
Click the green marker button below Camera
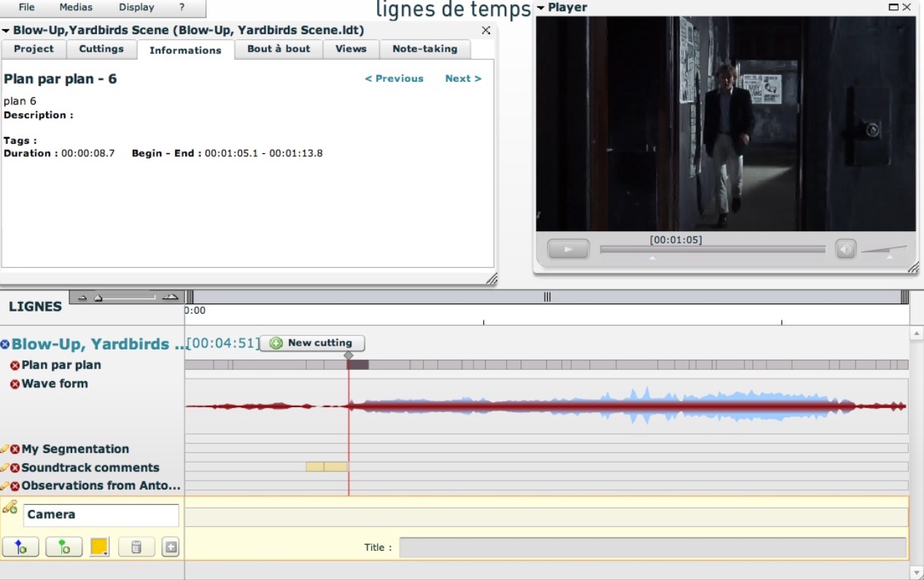point(63,546)
